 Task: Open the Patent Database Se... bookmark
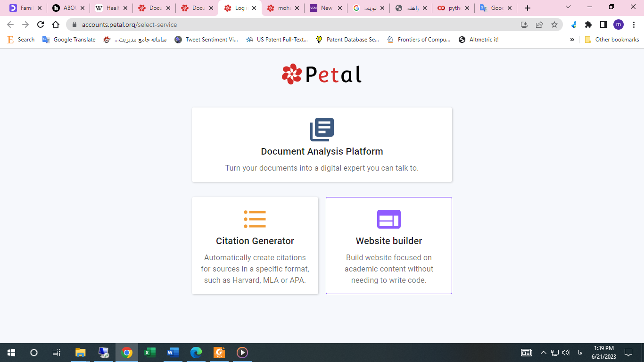347,40
